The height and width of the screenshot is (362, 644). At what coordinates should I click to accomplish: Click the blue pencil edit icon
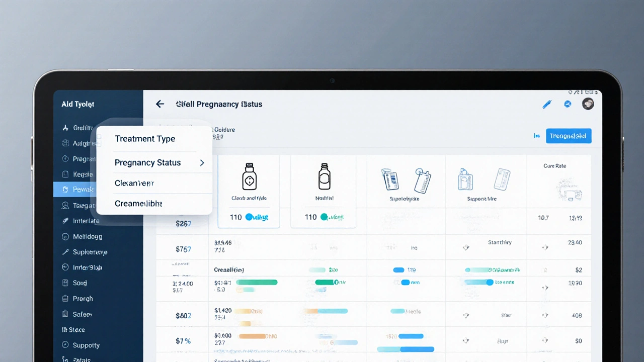pyautogui.click(x=547, y=104)
